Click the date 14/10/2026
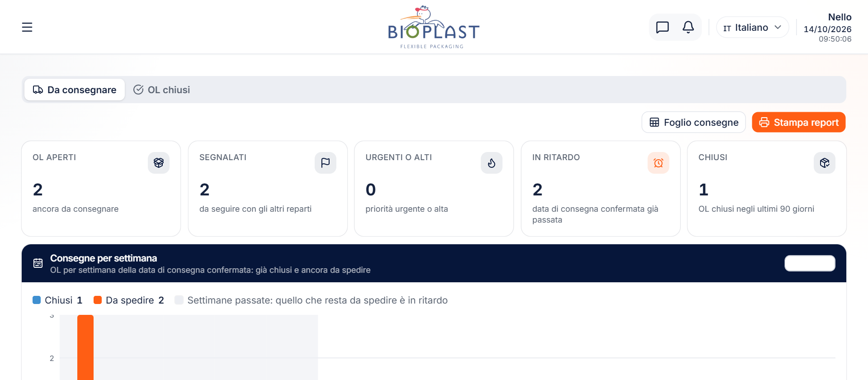 [827, 29]
